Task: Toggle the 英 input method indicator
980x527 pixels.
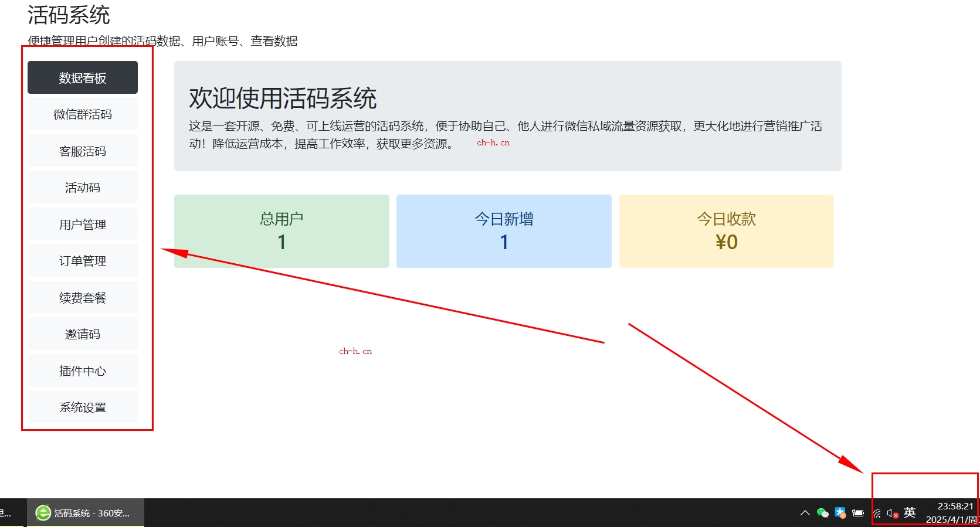Action: pyautogui.click(x=910, y=512)
